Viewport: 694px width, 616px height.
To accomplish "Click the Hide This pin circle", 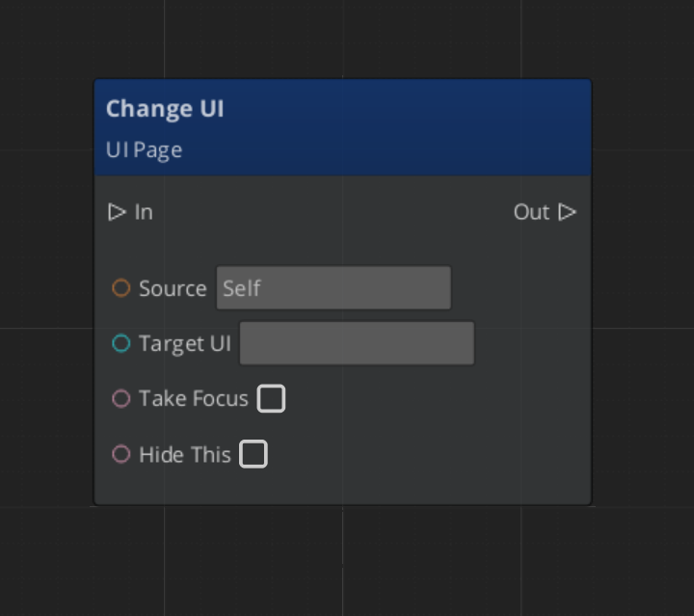I will pyautogui.click(x=120, y=454).
